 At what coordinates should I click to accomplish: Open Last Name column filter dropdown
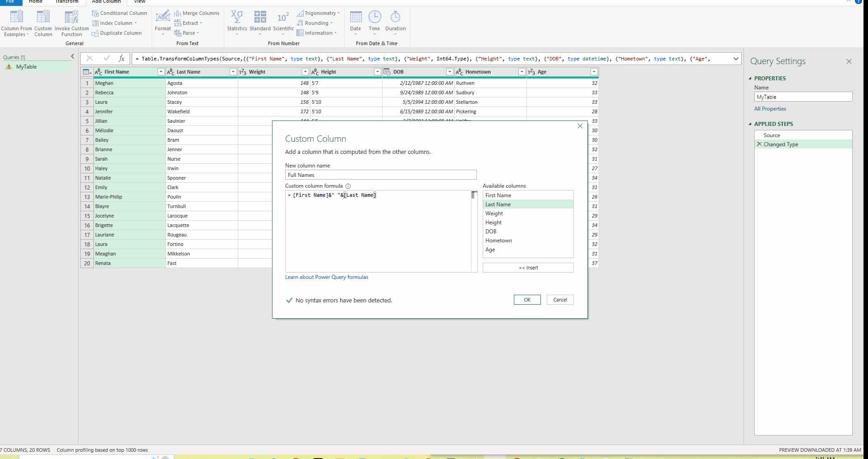(233, 72)
